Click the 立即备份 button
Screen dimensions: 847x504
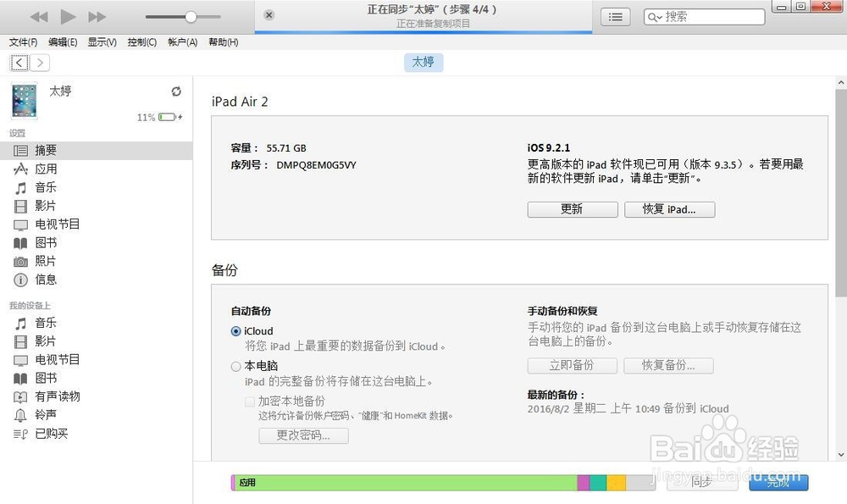[x=573, y=366]
